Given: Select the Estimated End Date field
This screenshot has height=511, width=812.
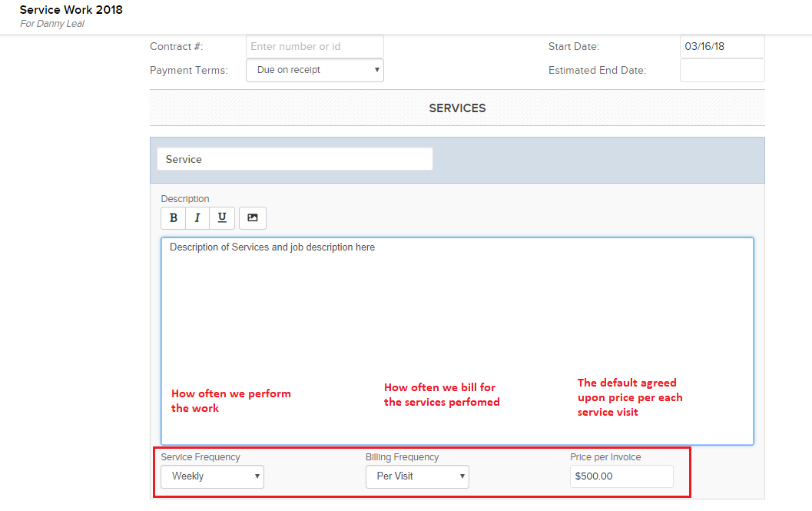Looking at the screenshot, I should click(x=722, y=70).
